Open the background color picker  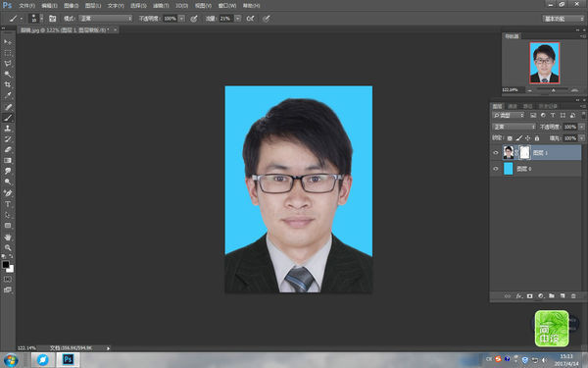click(11, 269)
